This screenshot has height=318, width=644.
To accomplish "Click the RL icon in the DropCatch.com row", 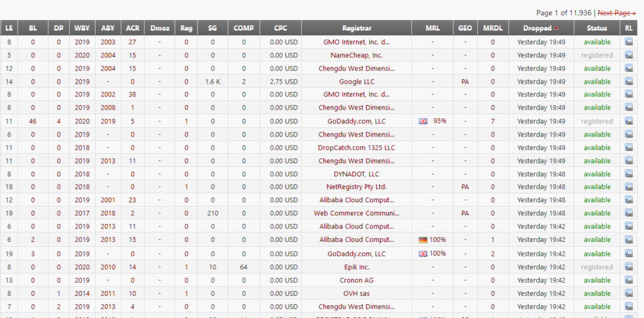I will coord(629,148).
